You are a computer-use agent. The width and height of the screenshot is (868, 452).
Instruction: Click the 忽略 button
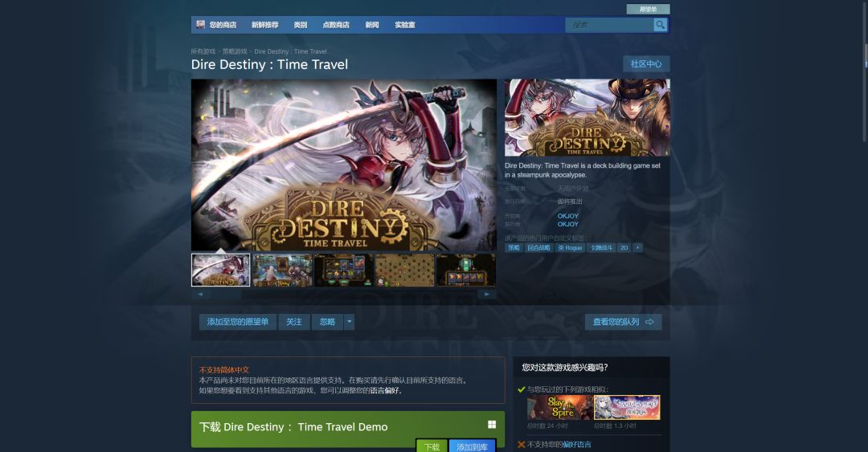[327, 322]
